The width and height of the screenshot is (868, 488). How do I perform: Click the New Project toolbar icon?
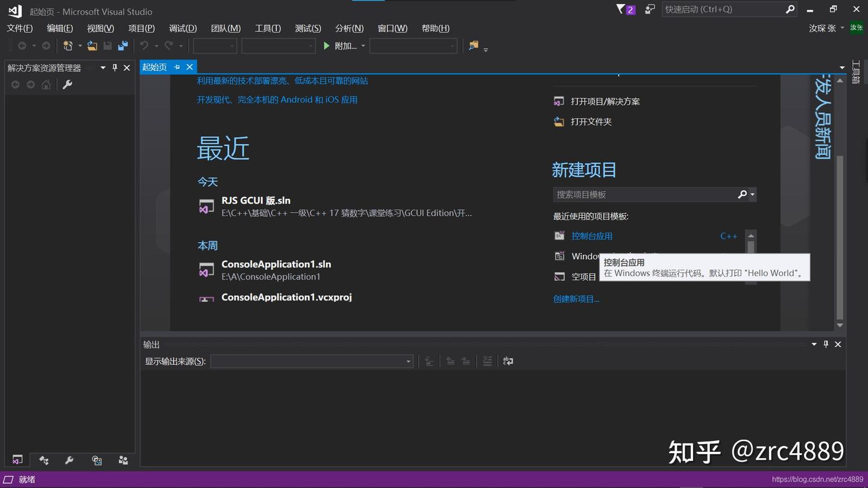(x=68, y=46)
